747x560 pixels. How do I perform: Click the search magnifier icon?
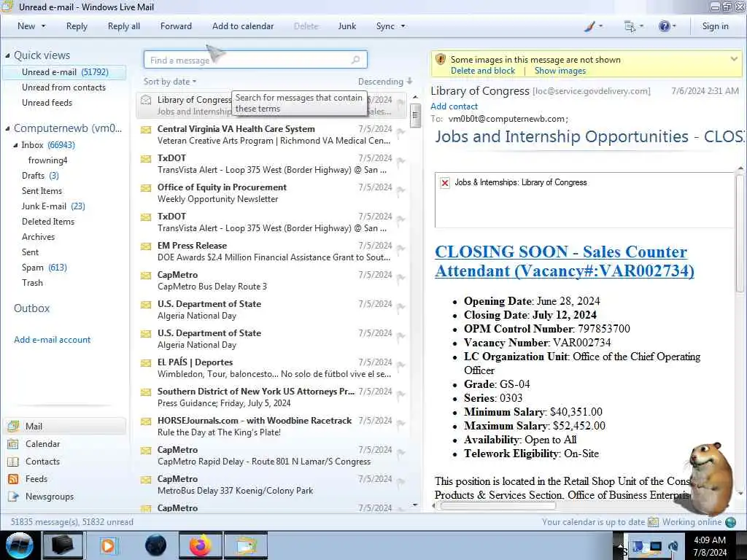pyautogui.click(x=355, y=60)
